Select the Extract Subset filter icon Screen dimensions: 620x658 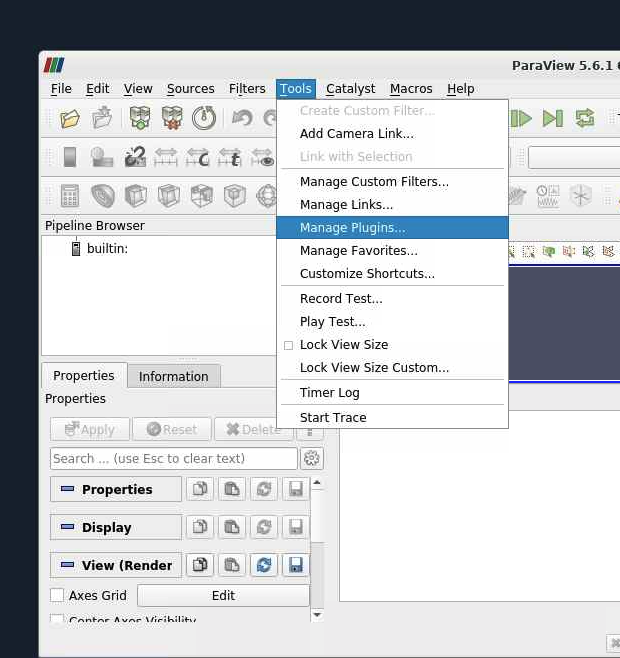[x=234, y=196]
